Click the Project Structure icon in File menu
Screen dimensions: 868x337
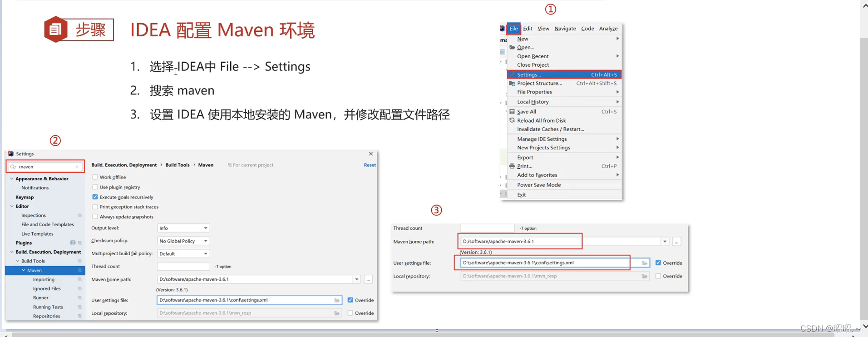pyautogui.click(x=512, y=84)
